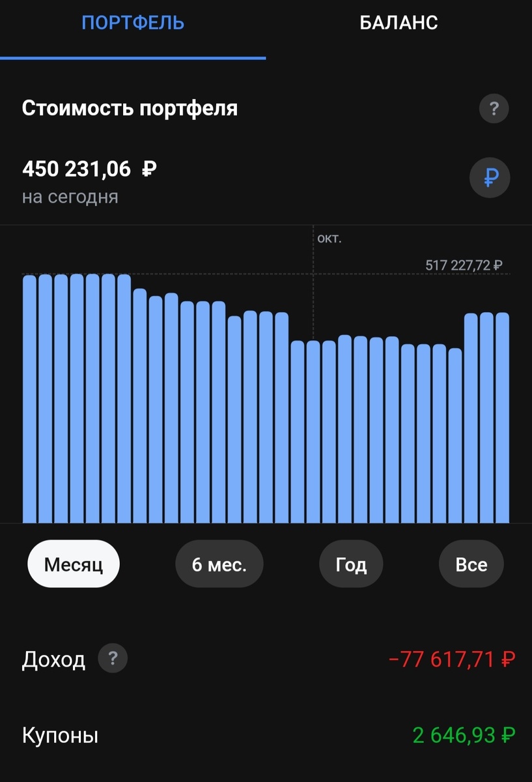This screenshot has height=782, width=532.
Task: Tap the portfolio value 450 231,06 ₽
Action: (x=89, y=169)
